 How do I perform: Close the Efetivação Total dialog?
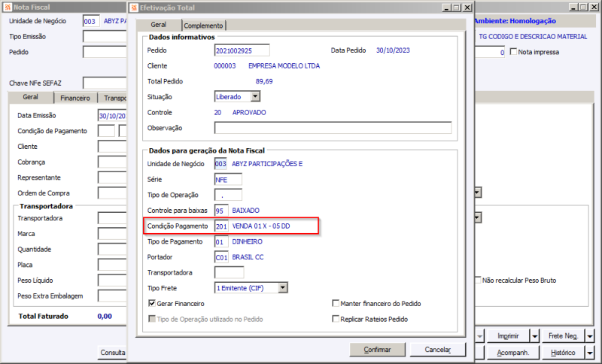tap(467, 8)
